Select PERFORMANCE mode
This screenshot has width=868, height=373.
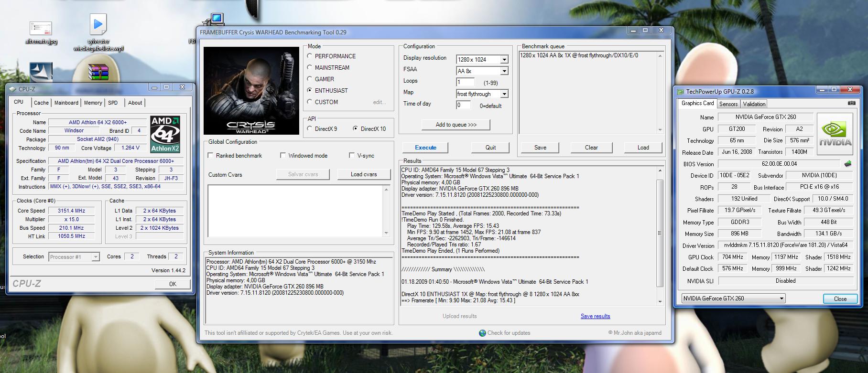coord(310,56)
